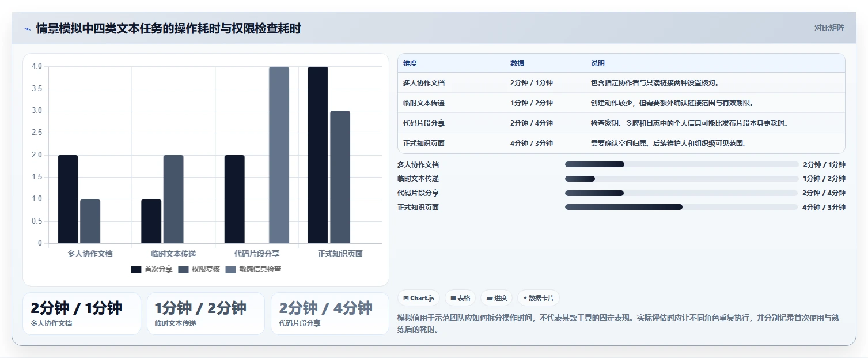Viewport: 868px width, 358px height.
Task: Click the 权限复核 bar for 临时文本传递
Action: point(173,199)
